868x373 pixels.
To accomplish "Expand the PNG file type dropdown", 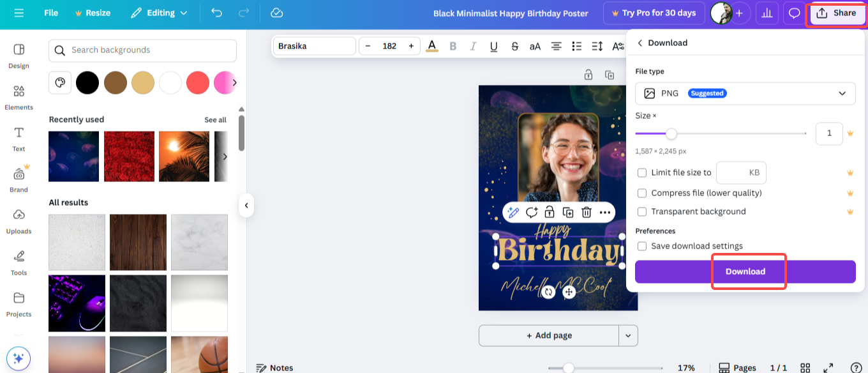I will click(745, 93).
